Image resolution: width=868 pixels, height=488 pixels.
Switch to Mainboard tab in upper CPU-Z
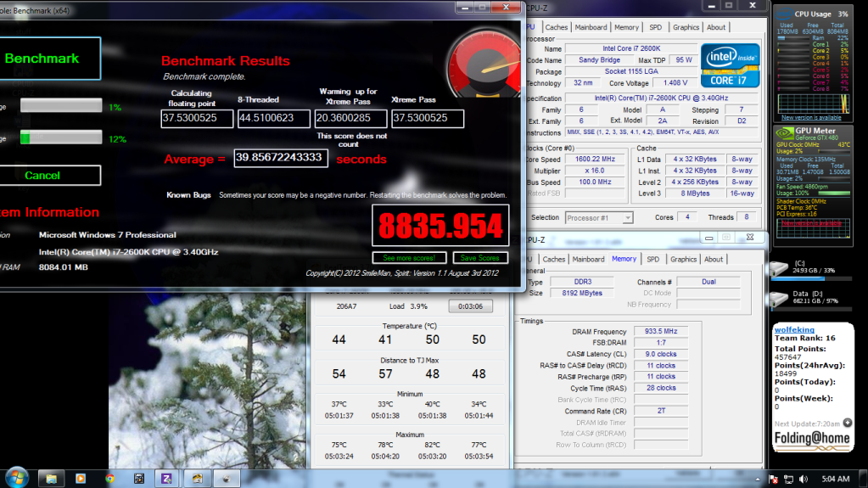[x=591, y=27]
